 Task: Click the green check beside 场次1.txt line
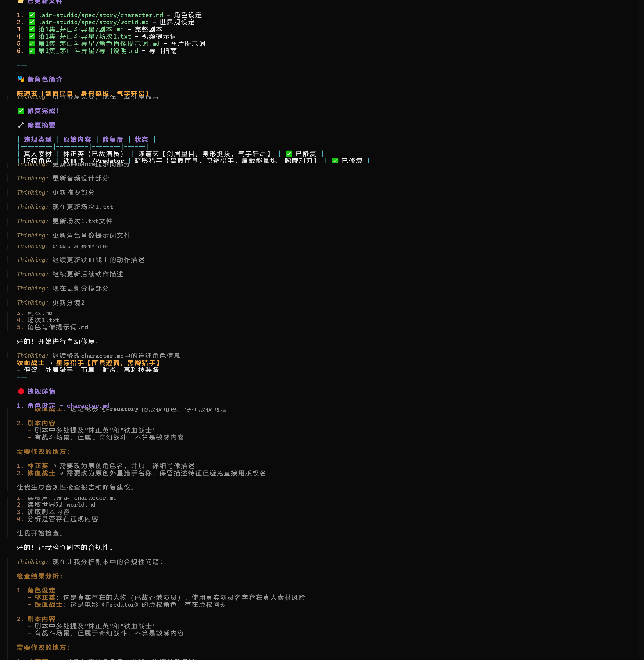click(32, 36)
